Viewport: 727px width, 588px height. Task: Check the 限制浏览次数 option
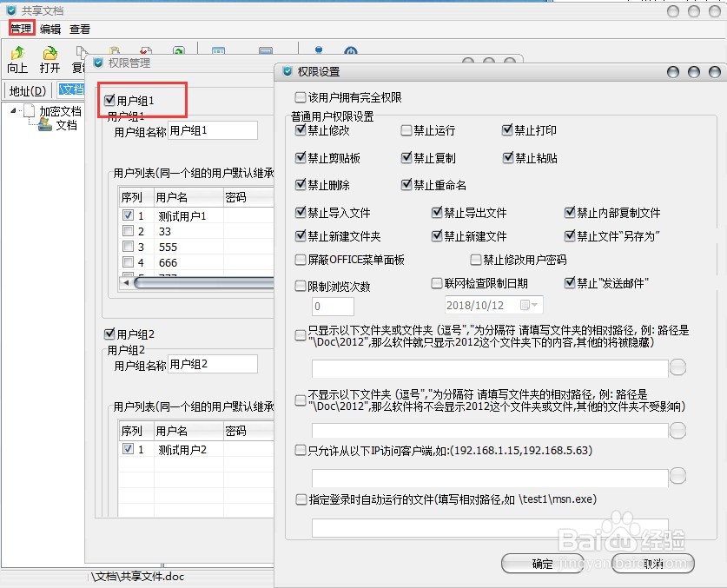[x=300, y=285]
